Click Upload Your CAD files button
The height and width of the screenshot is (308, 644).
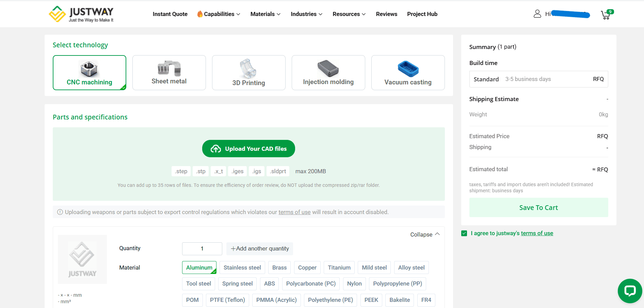coord(248,149)
